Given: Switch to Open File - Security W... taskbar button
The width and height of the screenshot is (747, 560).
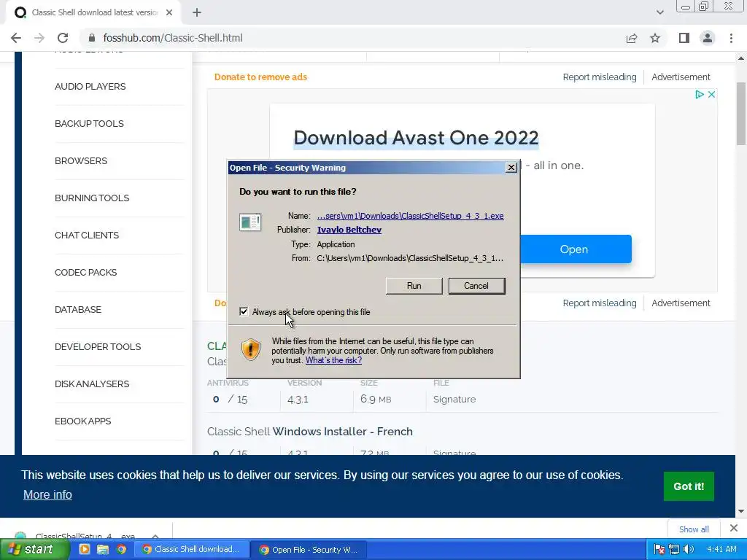Looking at the screenshot, I should click(309, 550).
